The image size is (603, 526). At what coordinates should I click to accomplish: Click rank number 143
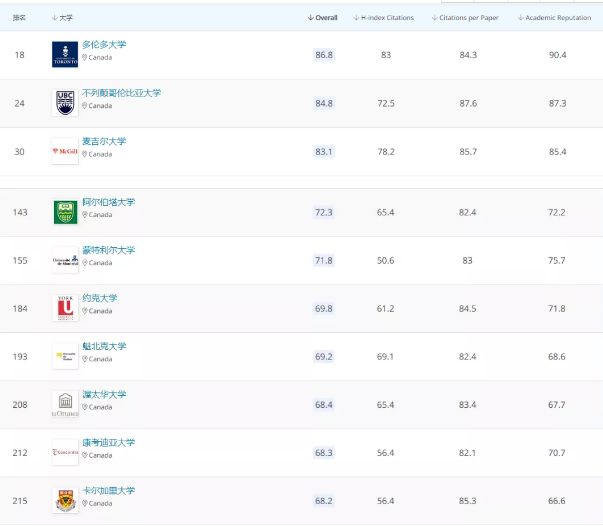pyautogui.click(x=20, y=213)
